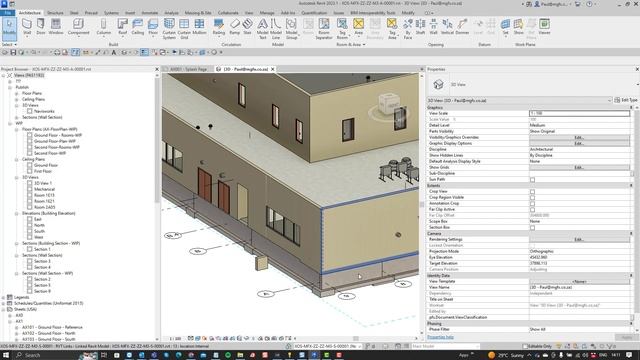Select the Model Line tool

pos(276,29)
